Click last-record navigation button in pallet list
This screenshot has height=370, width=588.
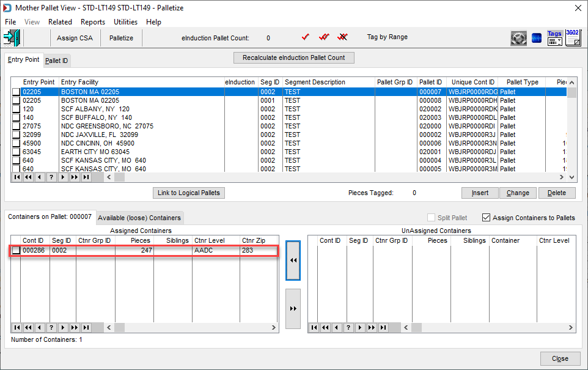[86, 177]
